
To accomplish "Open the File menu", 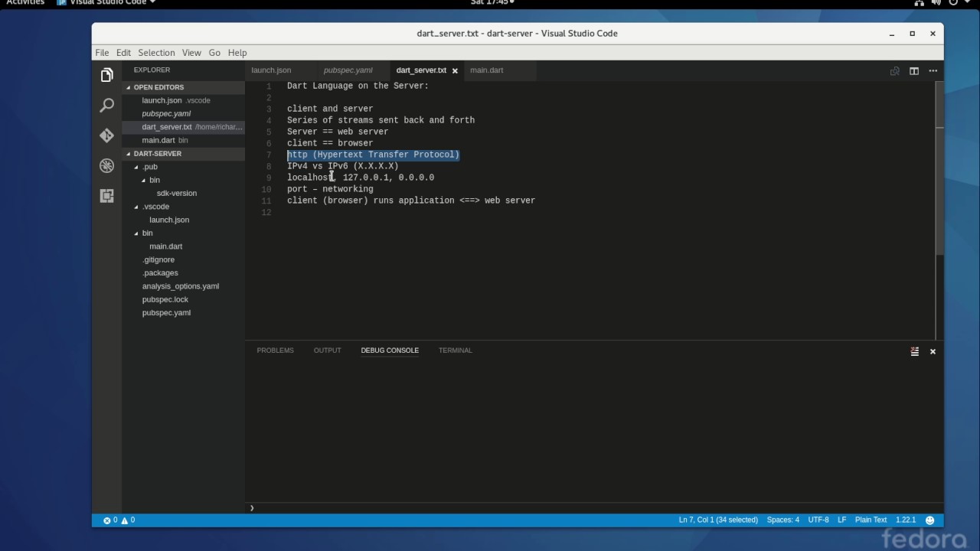I will [102, 53].
